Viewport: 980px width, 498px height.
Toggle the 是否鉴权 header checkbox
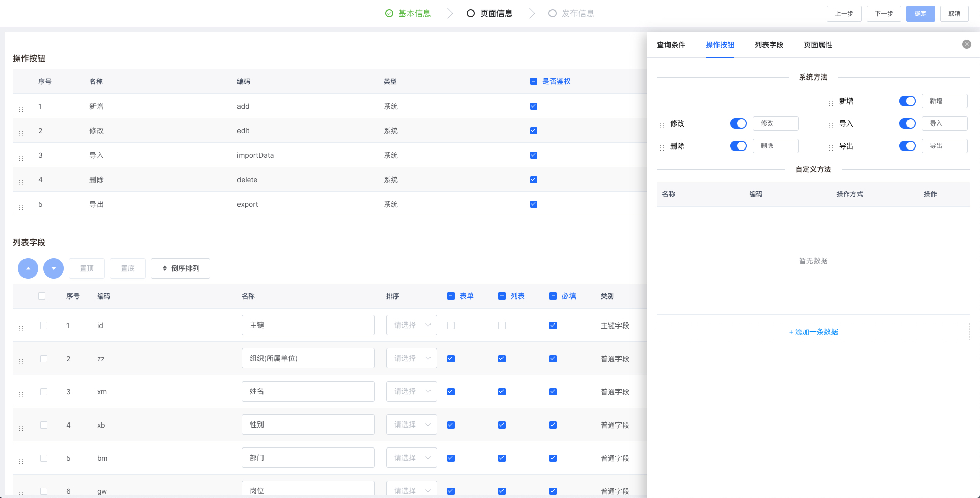pos(534,81)
